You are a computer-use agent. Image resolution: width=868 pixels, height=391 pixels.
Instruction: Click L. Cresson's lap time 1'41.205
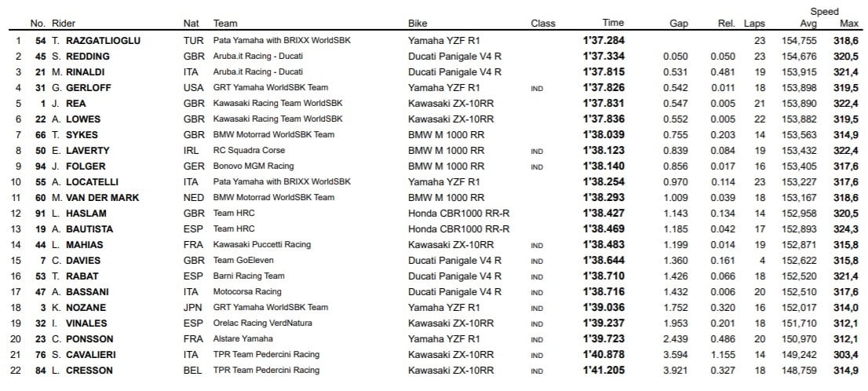pyautogui.click(x=604, y=371)
